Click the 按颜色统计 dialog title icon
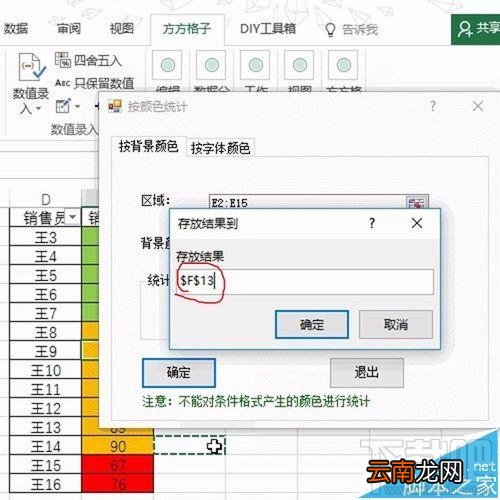Viewport: 500px width, 500px height. 115,106
